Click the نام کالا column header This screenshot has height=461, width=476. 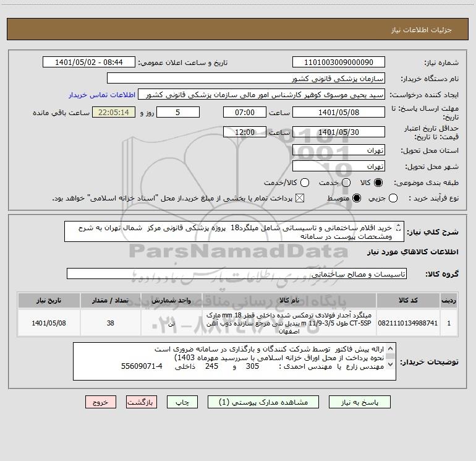tap(289, 300)
